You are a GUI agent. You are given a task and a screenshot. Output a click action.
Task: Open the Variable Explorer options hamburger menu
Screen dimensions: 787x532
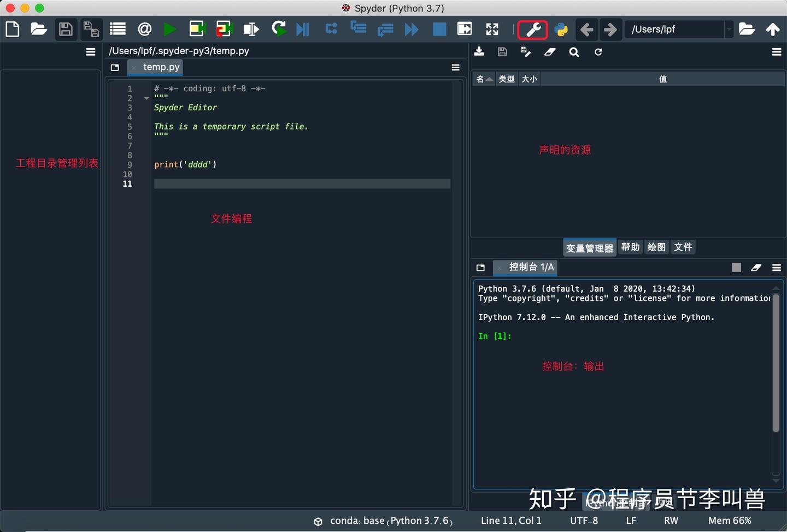[777, 52]
